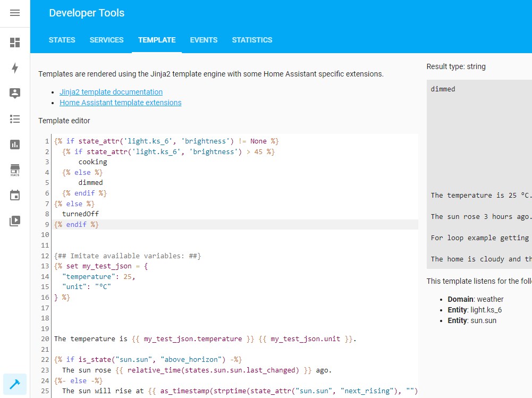This screenshot has height=398, width=532.
Task: Click 'The sun rose 3 hours ago' result
Action: 481,216
